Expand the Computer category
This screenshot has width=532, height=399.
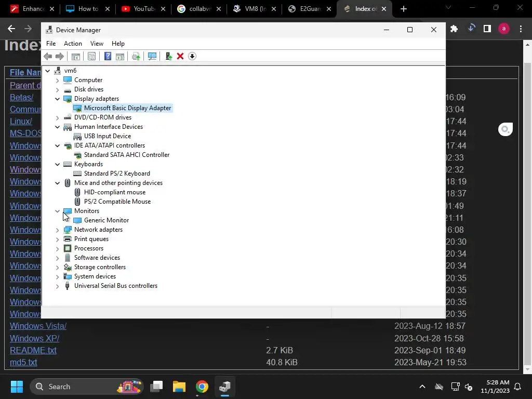point(57,80)
